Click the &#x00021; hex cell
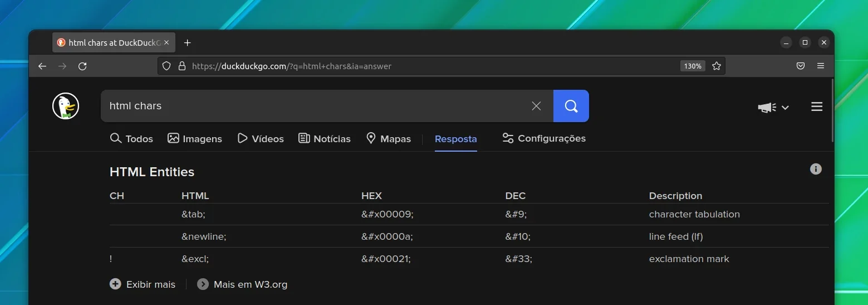The height and width of the screenshot is (305, 868). (x=386, y=259)
